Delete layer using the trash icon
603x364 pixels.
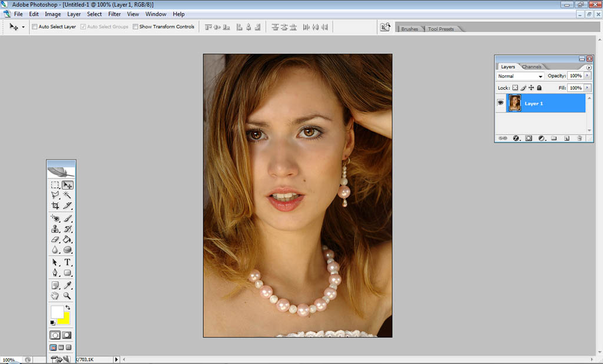pos(579,138)
